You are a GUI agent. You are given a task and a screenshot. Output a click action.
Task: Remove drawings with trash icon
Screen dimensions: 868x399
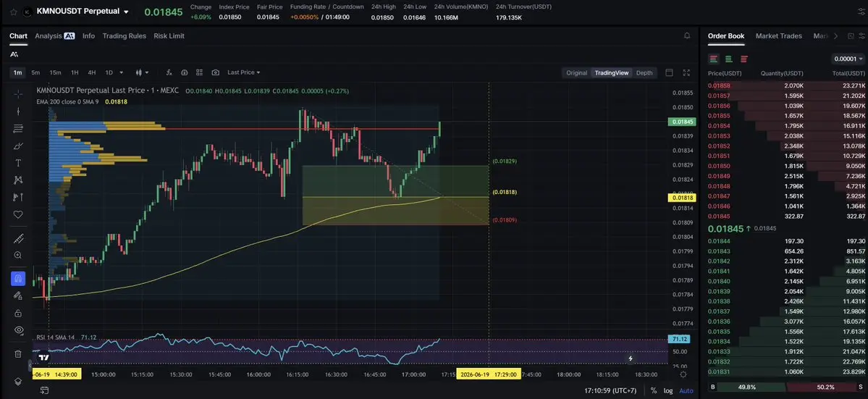(18, 353)
